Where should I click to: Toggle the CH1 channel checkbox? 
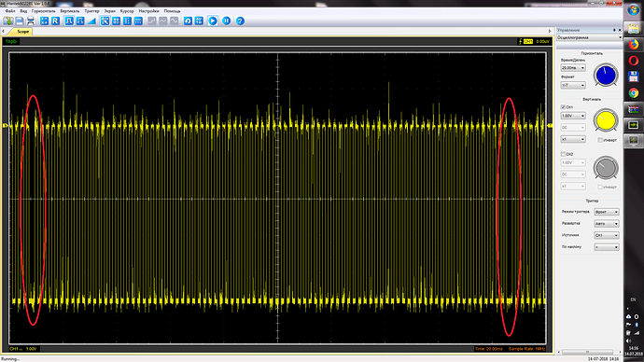[x=563, y=107]
